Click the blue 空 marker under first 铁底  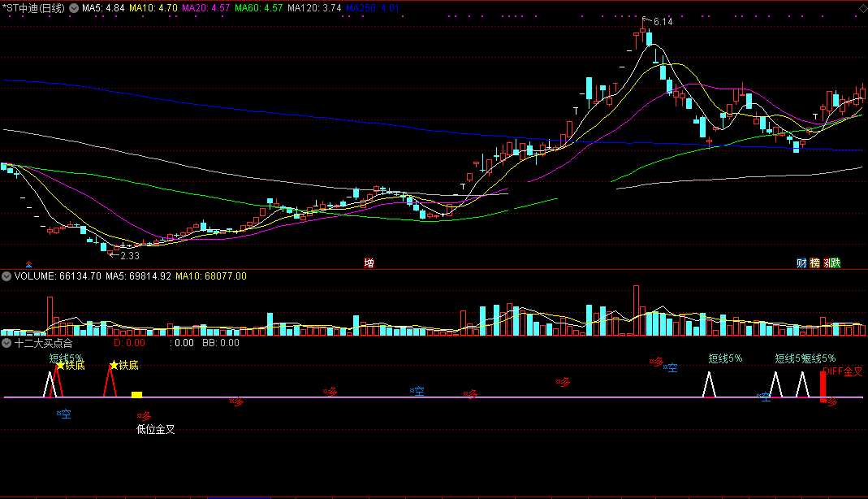click(x=63, y=414)
